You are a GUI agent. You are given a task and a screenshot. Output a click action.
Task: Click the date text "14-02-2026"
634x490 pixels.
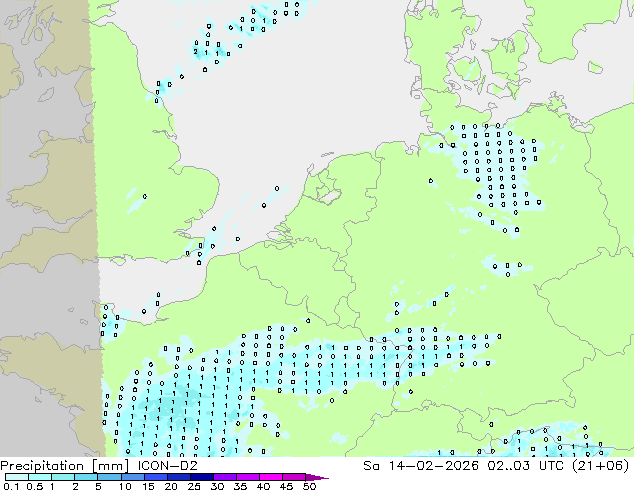coord(433,466)
